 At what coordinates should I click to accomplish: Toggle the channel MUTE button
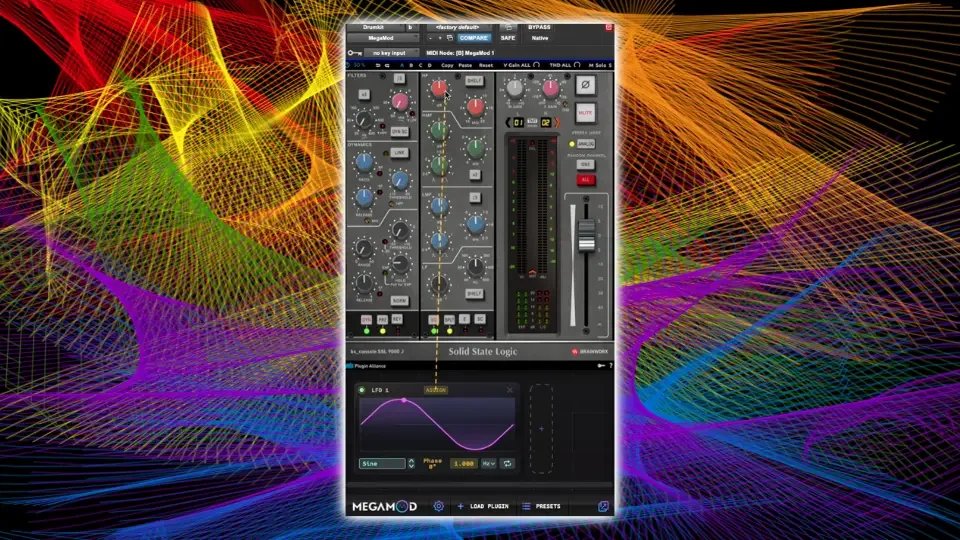(585, 113)
